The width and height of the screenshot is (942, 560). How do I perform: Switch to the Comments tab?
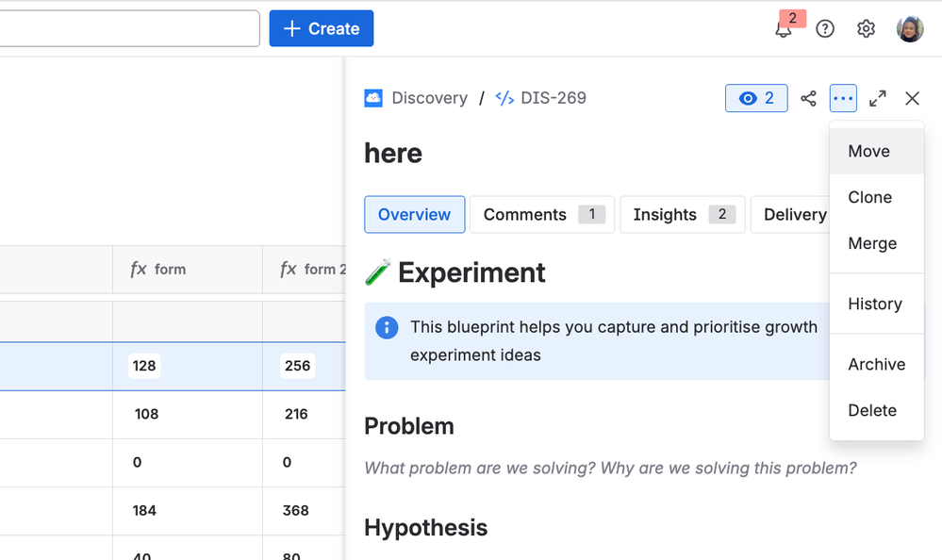542,215
